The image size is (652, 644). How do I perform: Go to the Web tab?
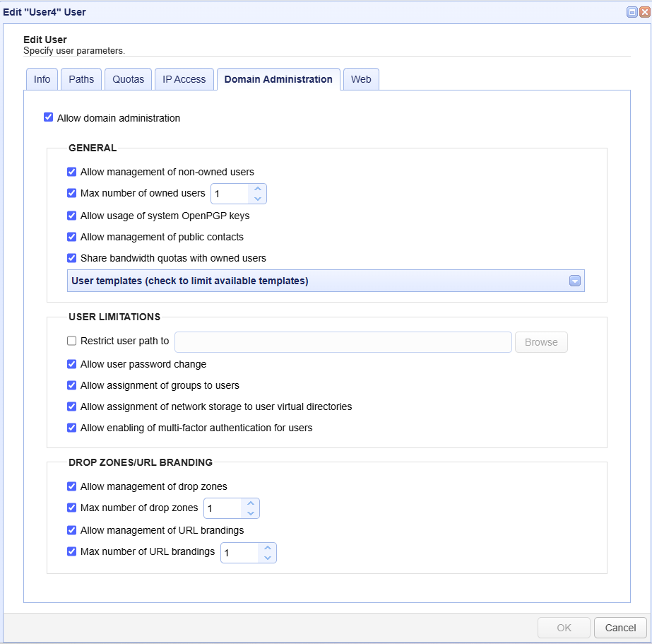point(361,79)
